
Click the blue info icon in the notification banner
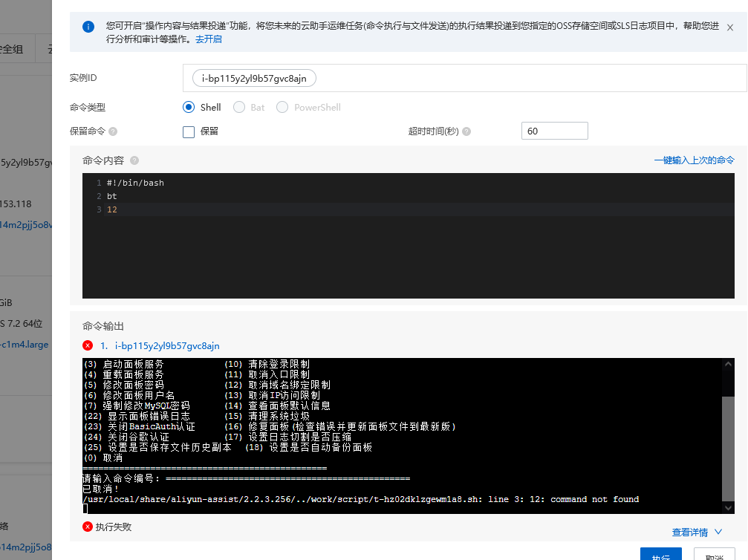click(88, 26)
